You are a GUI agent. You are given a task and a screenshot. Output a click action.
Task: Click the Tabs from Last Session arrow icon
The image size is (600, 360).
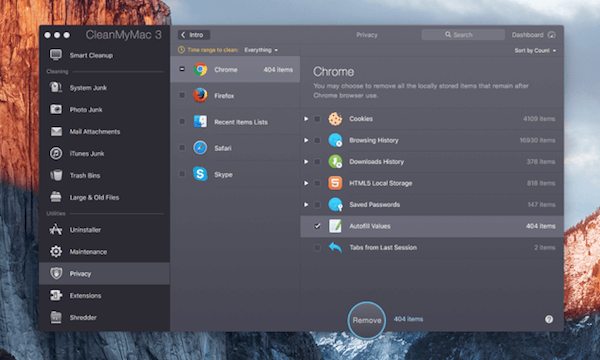tap(335, 247)
